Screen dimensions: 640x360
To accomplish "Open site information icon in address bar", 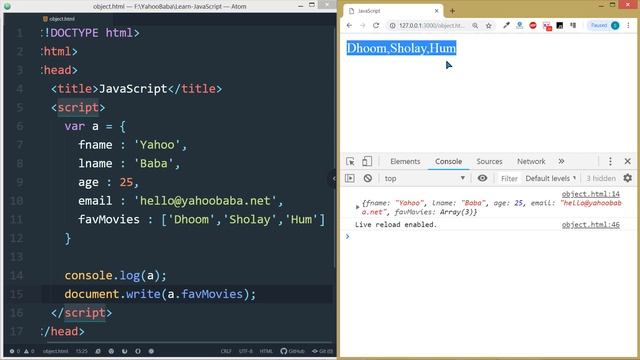I will [392, 25].
